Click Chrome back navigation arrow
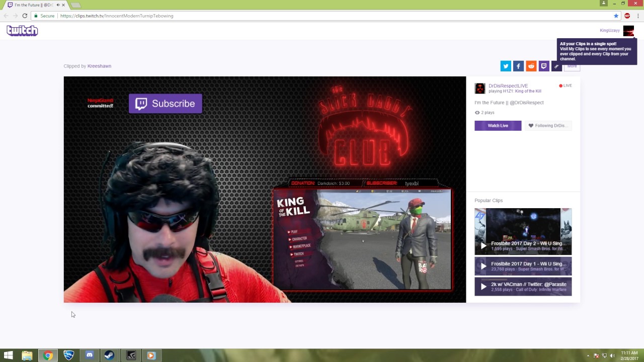This screenshot has width=644, height=362. (6, 16)
